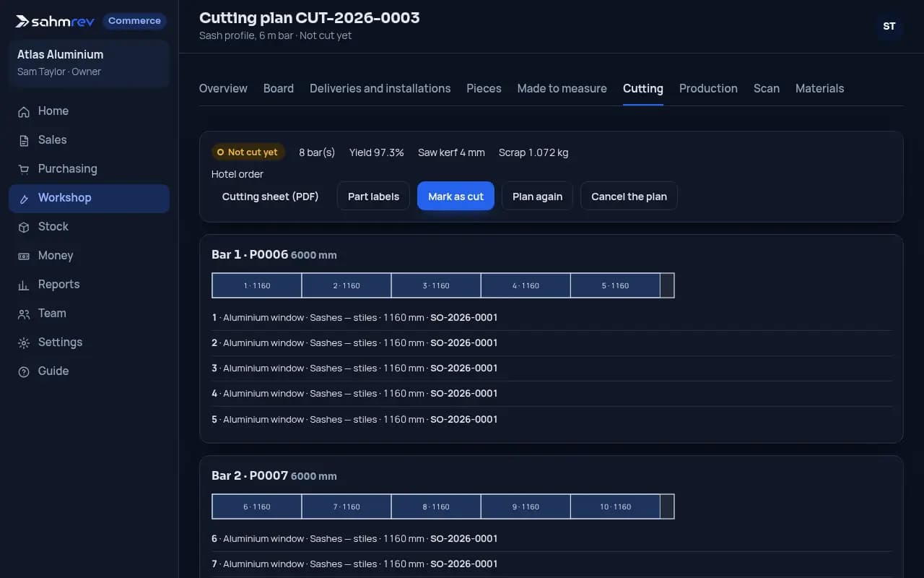The height and width of the screenshot is (578, 924).
Task: Select segment 1 · 1160 in Bar 1
Action: [257, 285]
